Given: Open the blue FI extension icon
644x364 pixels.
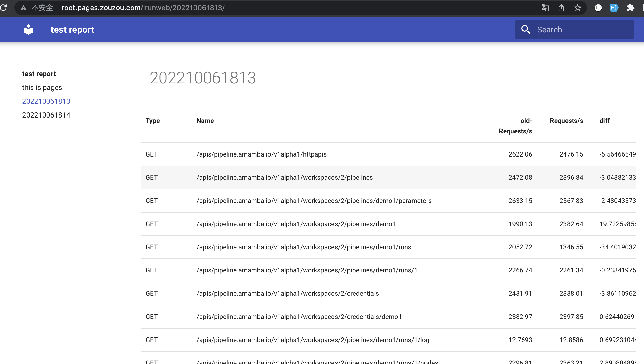Looking at the screenshot, I should click(614, 8).
